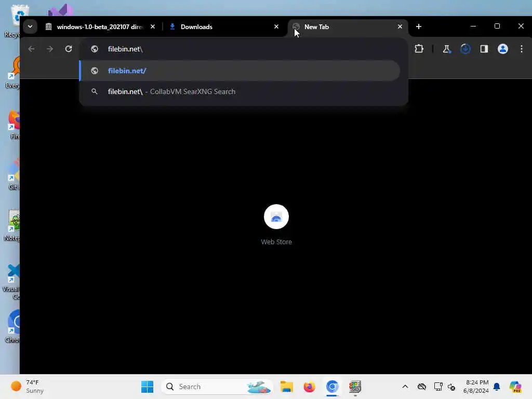This screenshot has height=399, width=532.
Task: Open File Explorer from the taskbar
Action: [x=287, y=387]
